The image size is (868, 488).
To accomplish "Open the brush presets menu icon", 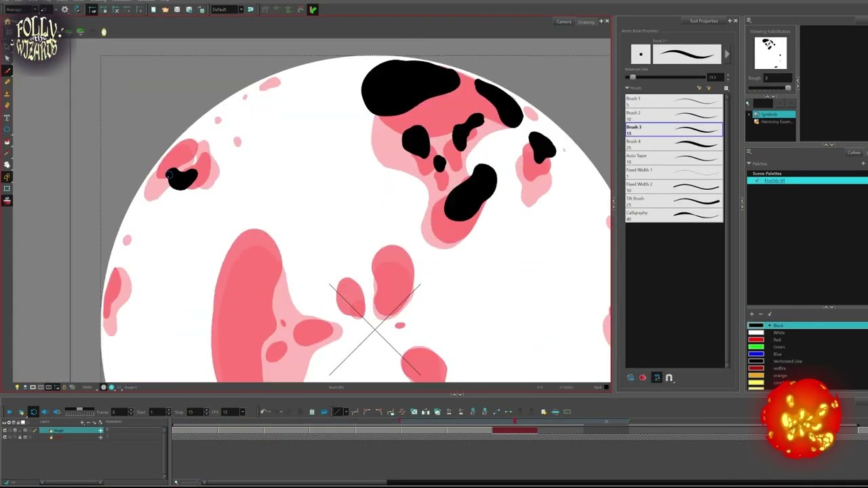I will click(x=726, y=88).
